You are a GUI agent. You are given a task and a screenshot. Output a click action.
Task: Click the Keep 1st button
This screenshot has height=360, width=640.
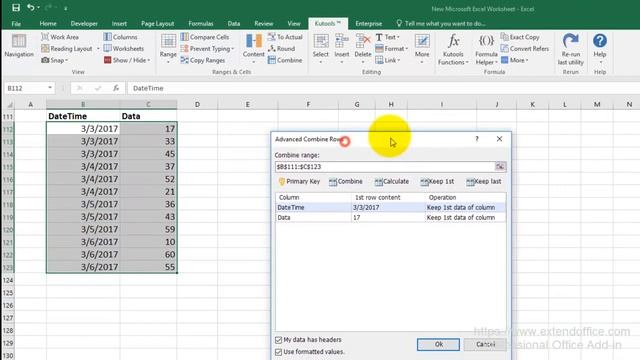pyautogui.click(x=437, y=181)
